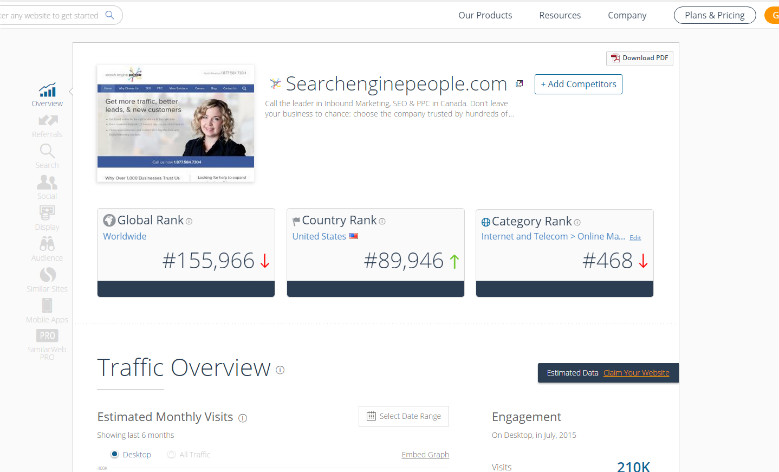Open the Resources menu
Viewport: 779px width, 472px height.
tap(560, 15)
